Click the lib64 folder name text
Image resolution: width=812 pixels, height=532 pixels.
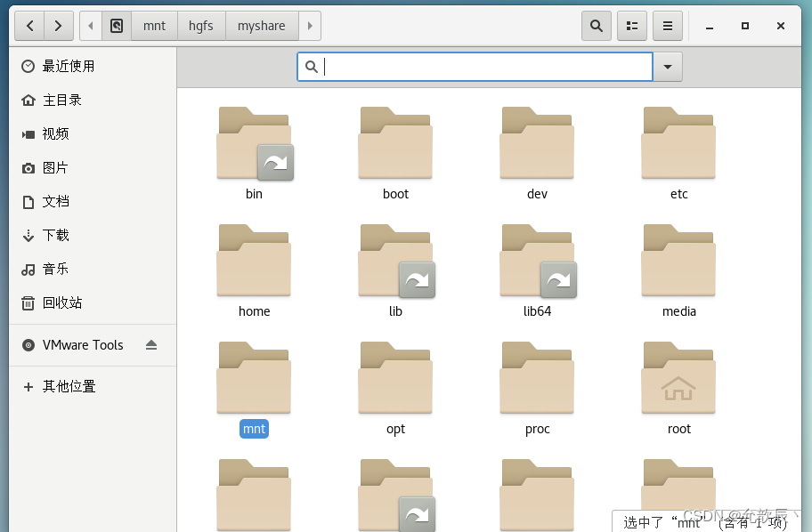pyautogui.click(x=537, y=311)
